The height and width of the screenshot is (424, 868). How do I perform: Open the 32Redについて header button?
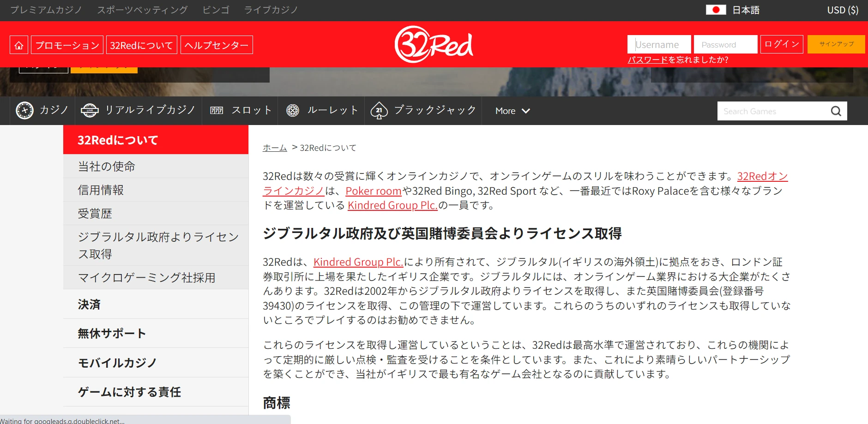[142, 45]
